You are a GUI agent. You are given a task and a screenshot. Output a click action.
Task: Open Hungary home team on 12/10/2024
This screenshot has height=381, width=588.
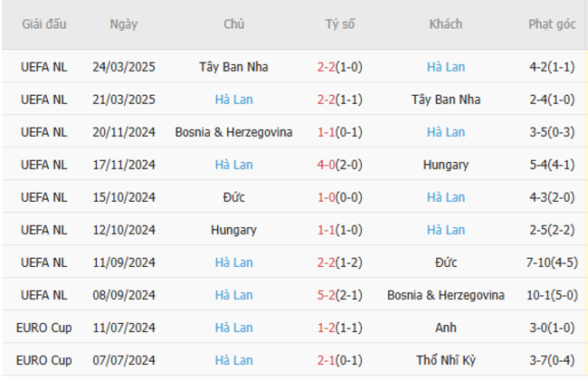pyautogui.click(x=233, y=230)
